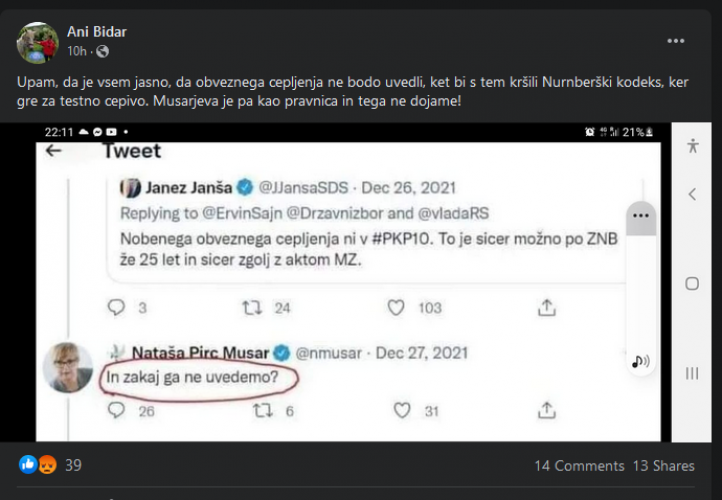Open the 13 Shares link
722x500 pixels.
click(662, 465)
